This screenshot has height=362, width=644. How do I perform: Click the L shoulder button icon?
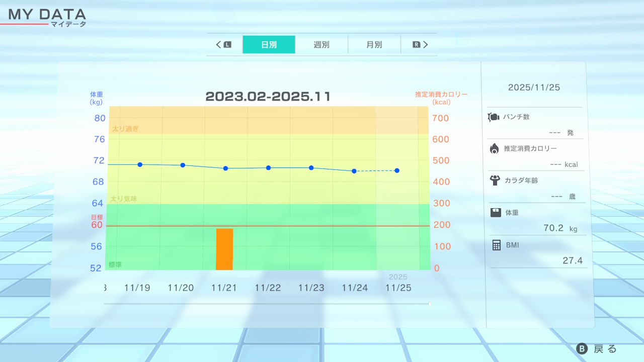tap(227, 45)
